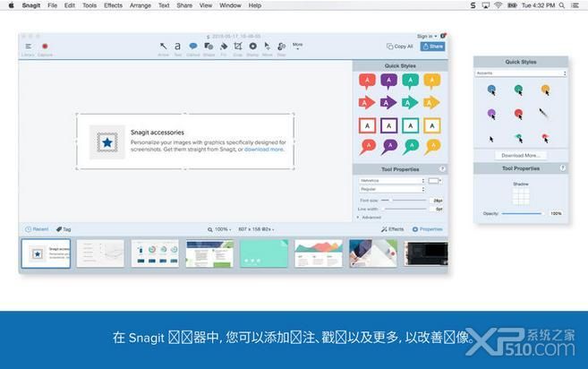
Task: Open the Effects menu in menu bar
Action: click(113, 5)
